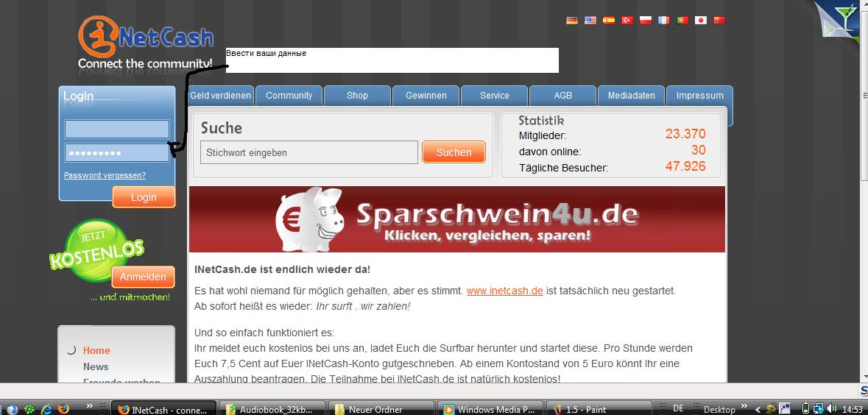Select the Spanish flag icon
This screenshot has height=415, width=868.
click(609, 21)
